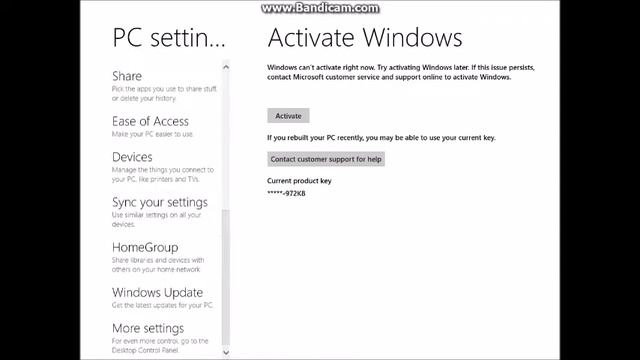640x360 pixels.
Task: Click the rebuilt your PC recently message
Action: pyautogui.click(x=381, y=138)
